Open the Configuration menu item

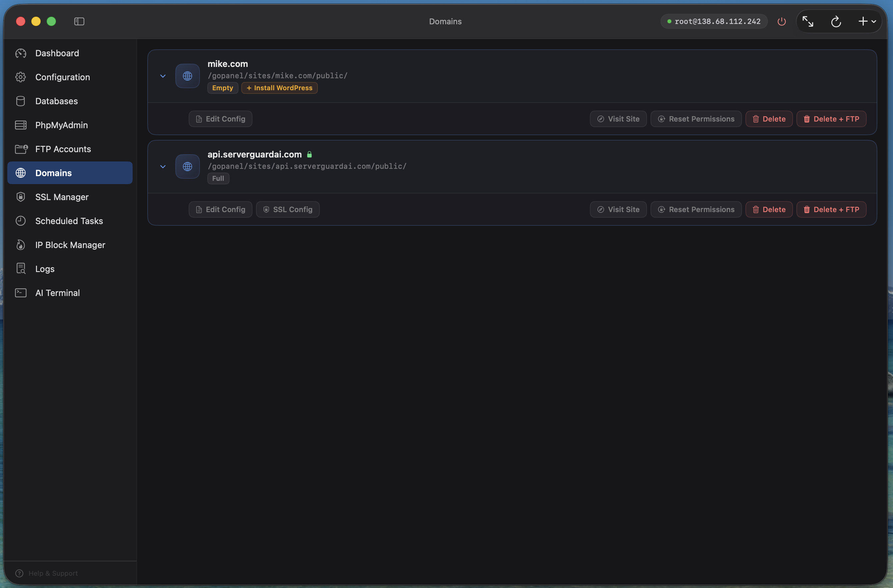(x=62, y=77)
